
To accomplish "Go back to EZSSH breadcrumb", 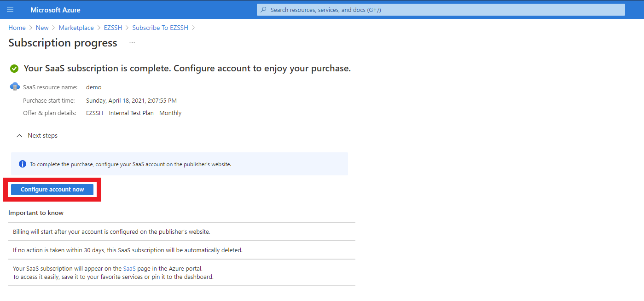I will pyautogui.click(x=113, y=28).
